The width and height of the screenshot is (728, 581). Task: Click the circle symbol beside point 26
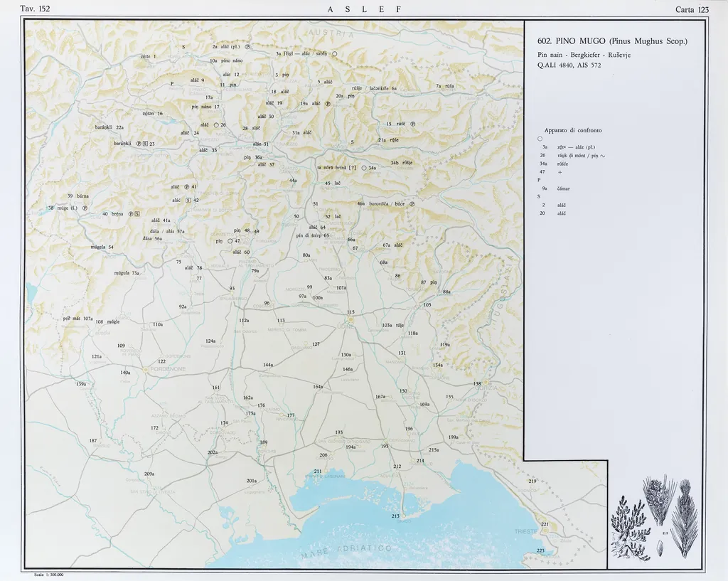[217, 124]
